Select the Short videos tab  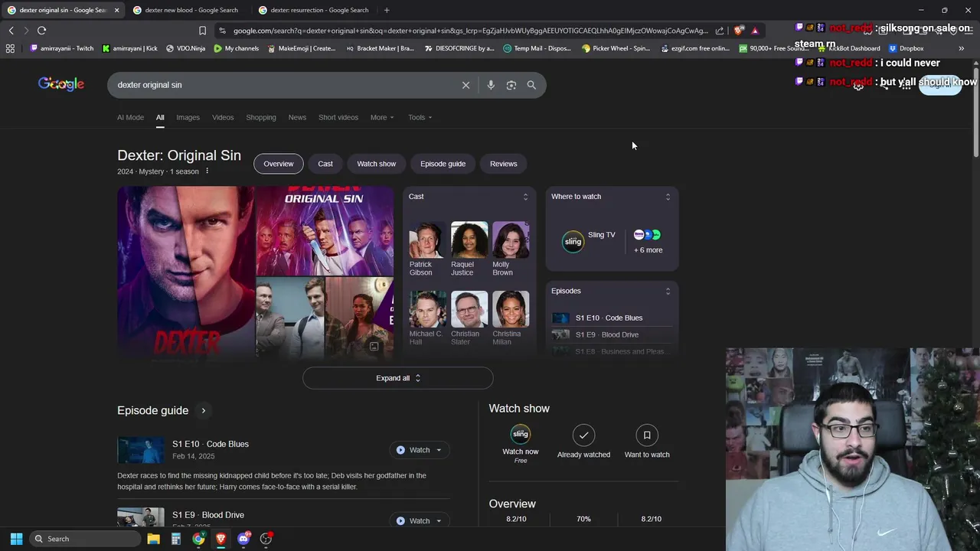(338, 117)
